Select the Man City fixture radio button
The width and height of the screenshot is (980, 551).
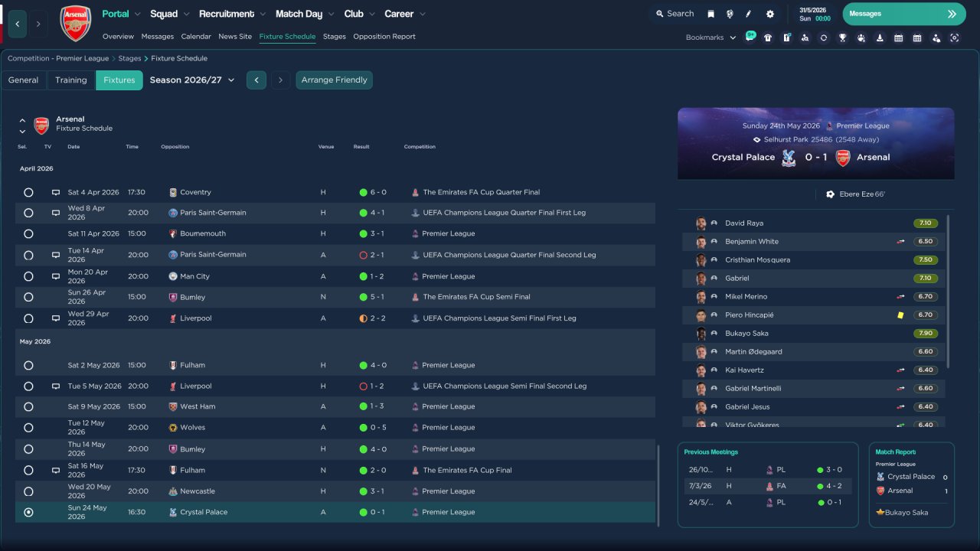pos(28,276)
